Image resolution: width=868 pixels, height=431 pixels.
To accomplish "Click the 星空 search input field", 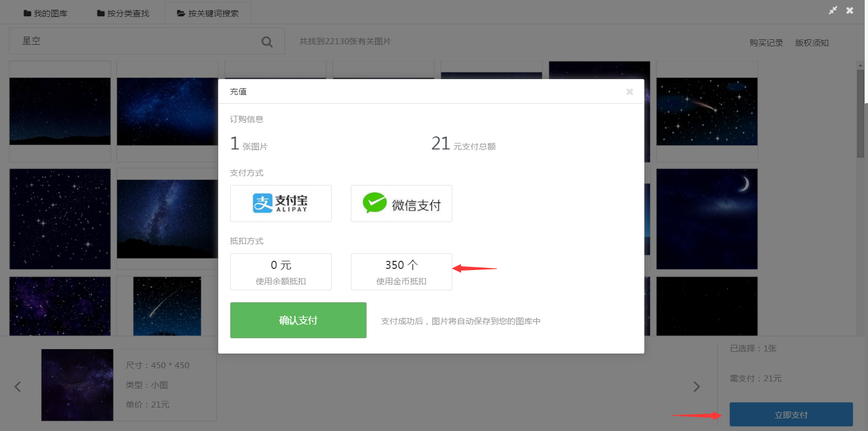I will 136,41.
